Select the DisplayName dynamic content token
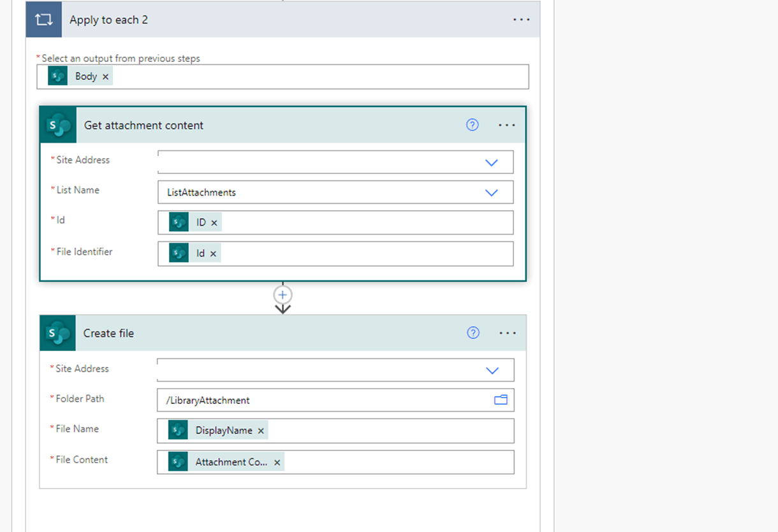Screen dimensions: 778x532 click(x=218, y=431)
